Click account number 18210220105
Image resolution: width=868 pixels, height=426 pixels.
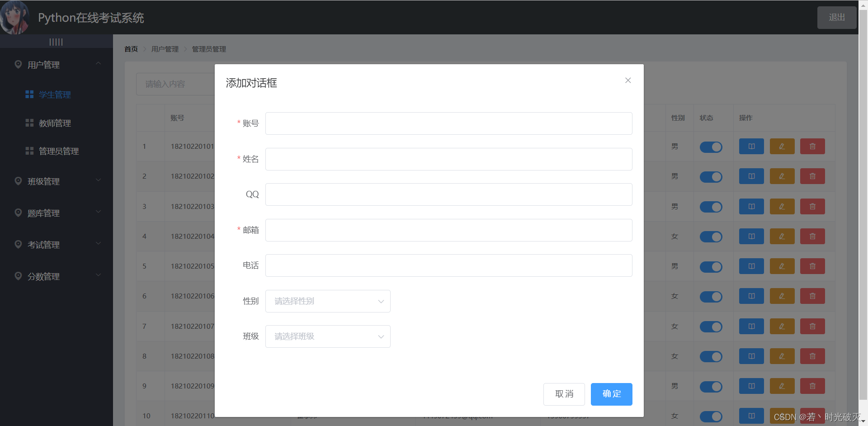pyautogui.click(x=193, y=266)
